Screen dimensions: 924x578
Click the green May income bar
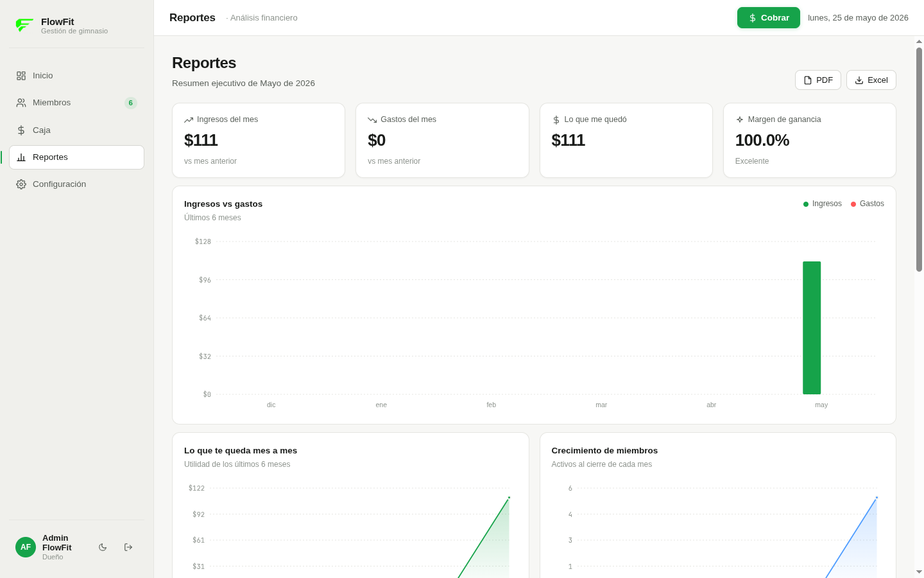[812, 328]
